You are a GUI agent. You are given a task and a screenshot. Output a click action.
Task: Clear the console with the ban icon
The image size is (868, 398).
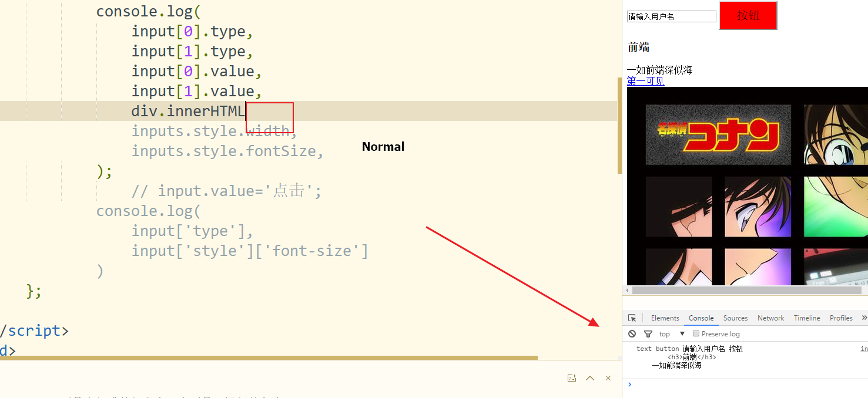coord(632,334)
